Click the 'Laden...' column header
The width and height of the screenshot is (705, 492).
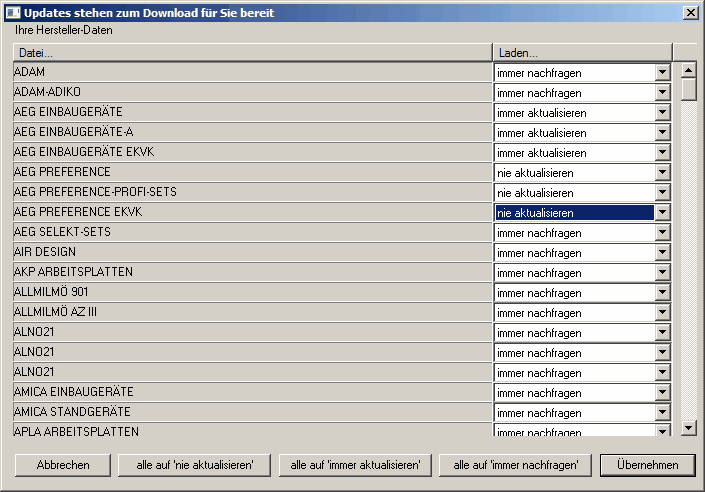click(581, 52)
